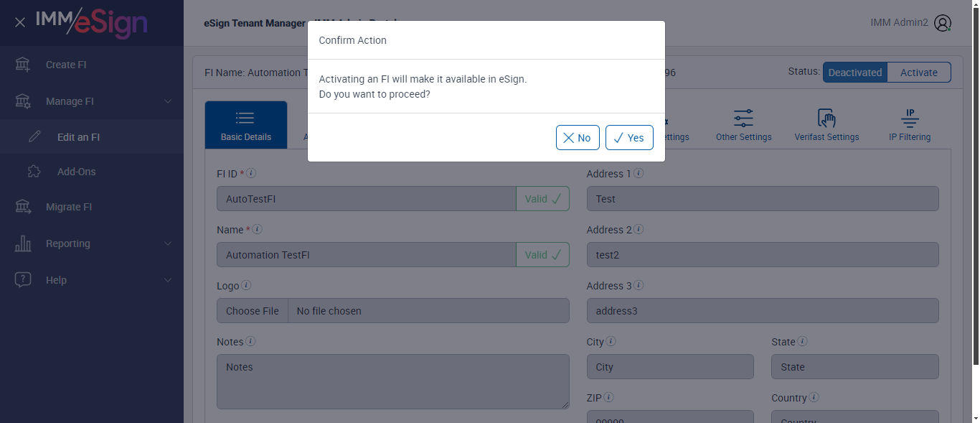Viewport: 980px width, 423px height.
Task: Confirm activation by clicking Yes
Action: click(x=629, y=138)
